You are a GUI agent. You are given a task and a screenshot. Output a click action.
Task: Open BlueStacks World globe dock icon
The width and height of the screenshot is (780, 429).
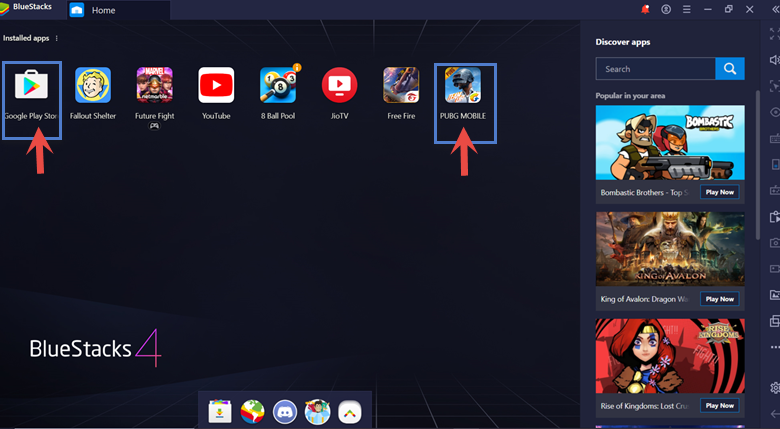point(253,412)
